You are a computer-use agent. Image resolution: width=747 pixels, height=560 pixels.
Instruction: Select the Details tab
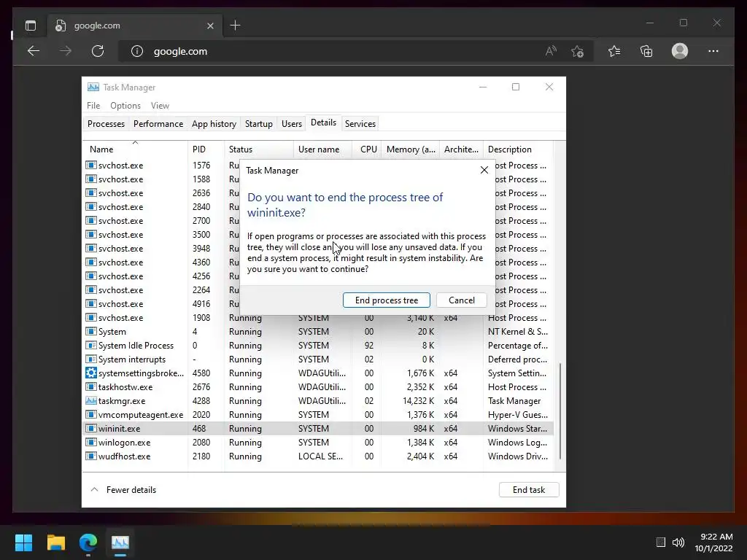pos(323,122)
